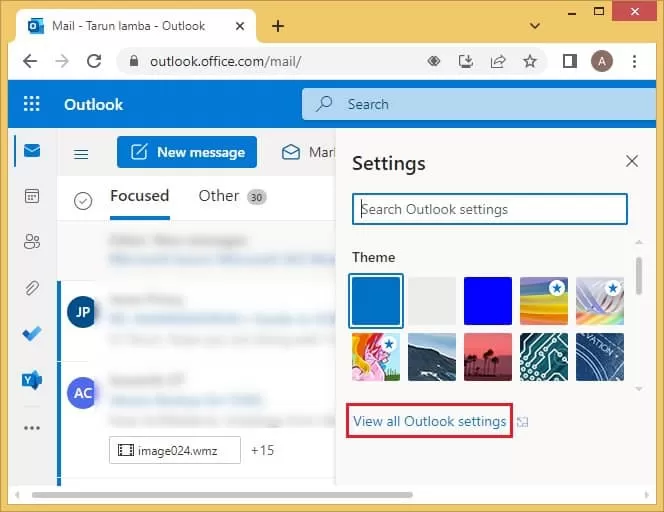664x512 pixels.
Task: Click the install app icon in address bar
Action: 466,61
